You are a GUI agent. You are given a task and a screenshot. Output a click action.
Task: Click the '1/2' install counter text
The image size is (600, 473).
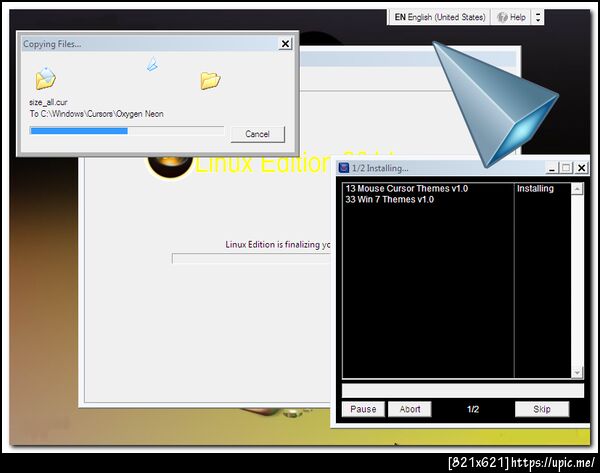(x=473, y=409)
